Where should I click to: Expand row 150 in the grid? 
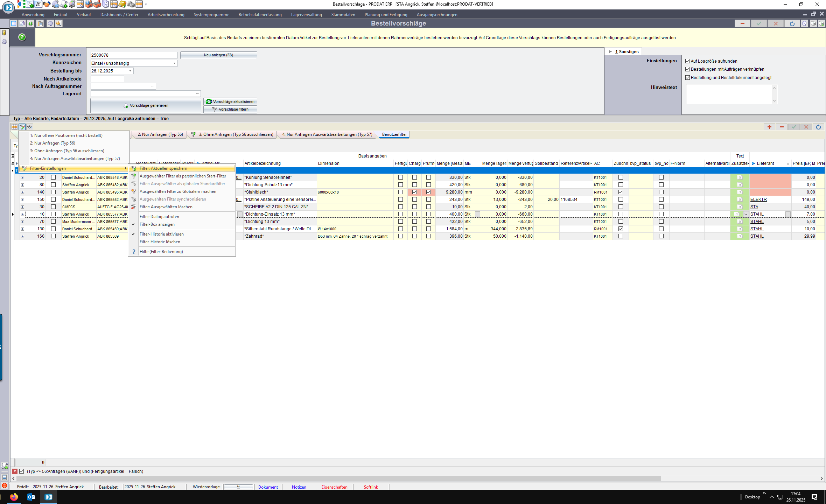click(x=22, y=199)
